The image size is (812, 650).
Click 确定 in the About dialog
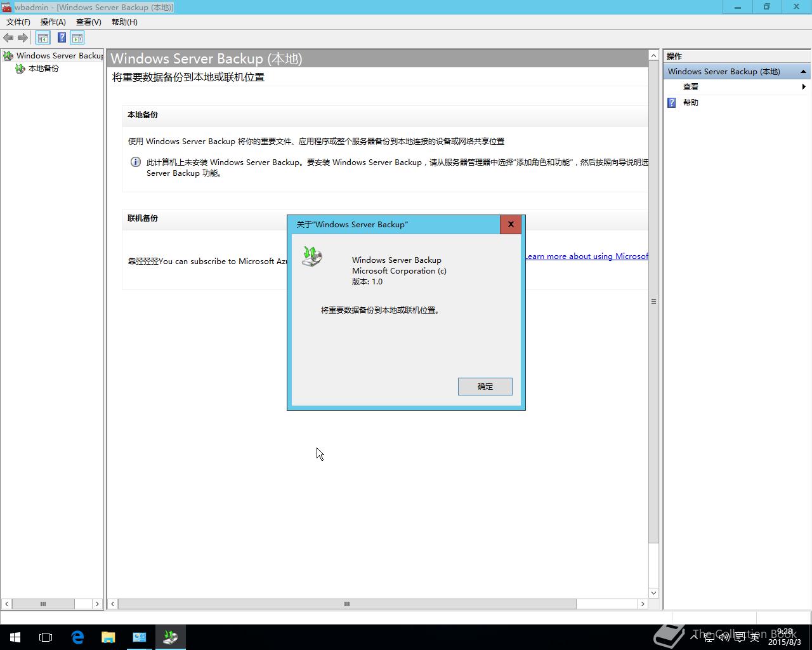tap(485, 387)
